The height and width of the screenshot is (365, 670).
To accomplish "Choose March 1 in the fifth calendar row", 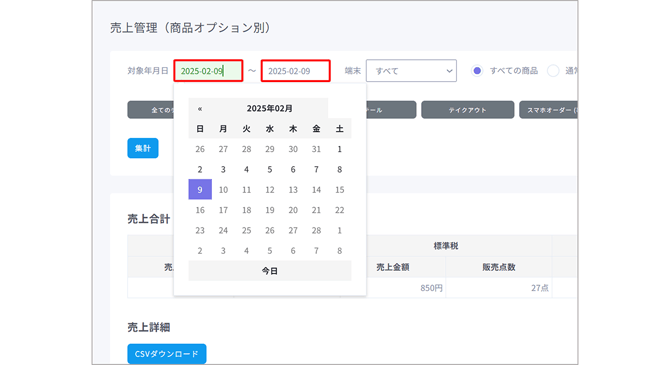I will coord(340,230).
